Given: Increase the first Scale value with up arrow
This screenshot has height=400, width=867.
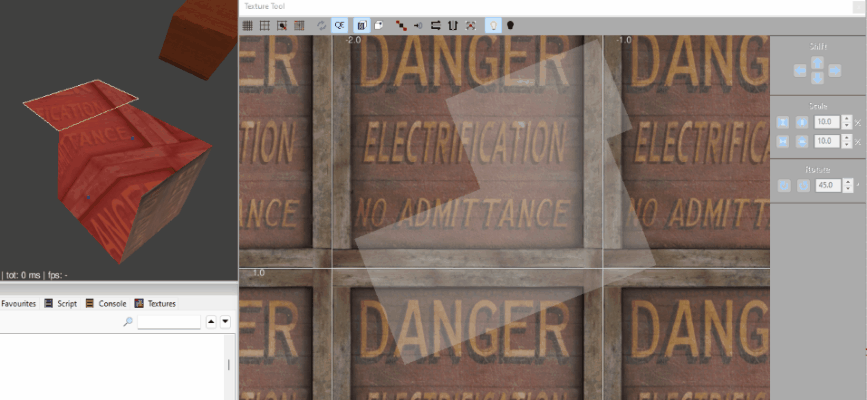Looking at the screenshot, I should pyautogui.click(x=846, y=118).
